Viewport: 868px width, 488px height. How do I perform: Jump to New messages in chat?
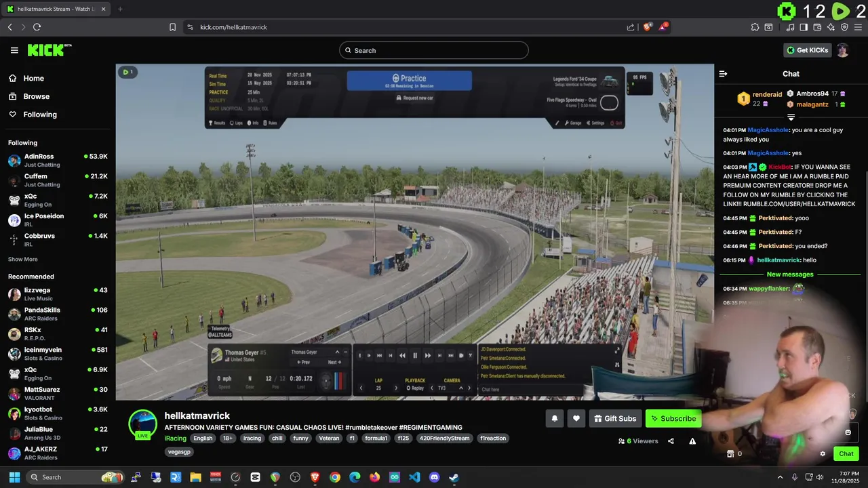pyautogui.click(x=790, y=274)
